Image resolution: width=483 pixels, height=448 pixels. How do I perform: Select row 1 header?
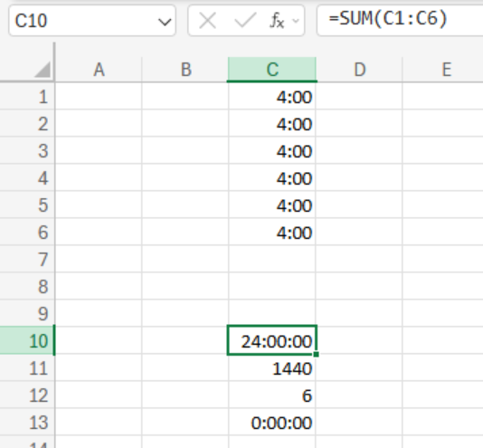click(x=27, y=97)
